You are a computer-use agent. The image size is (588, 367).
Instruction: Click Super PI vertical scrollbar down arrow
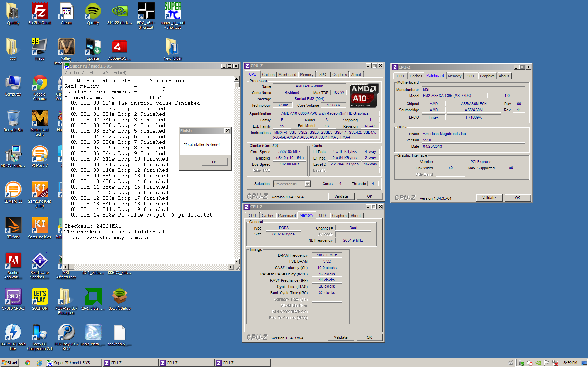[x=237, y=261]
